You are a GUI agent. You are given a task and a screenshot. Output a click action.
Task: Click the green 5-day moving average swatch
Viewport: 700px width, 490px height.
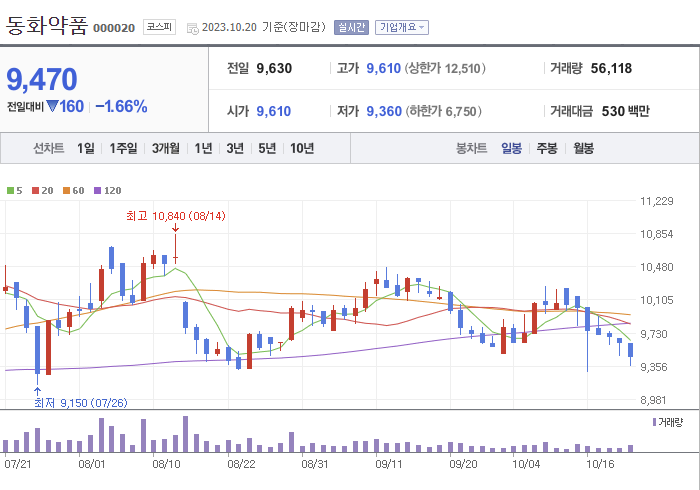pyautogui.click(x=10, y=191)
